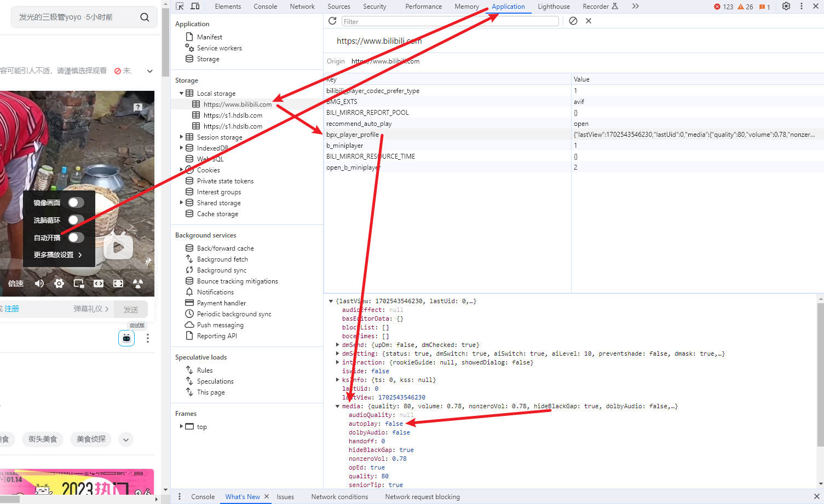Screen dimensions: 824x504
Task: Toggle the 镜像画面 switch
Action: (x=76, y=202)
